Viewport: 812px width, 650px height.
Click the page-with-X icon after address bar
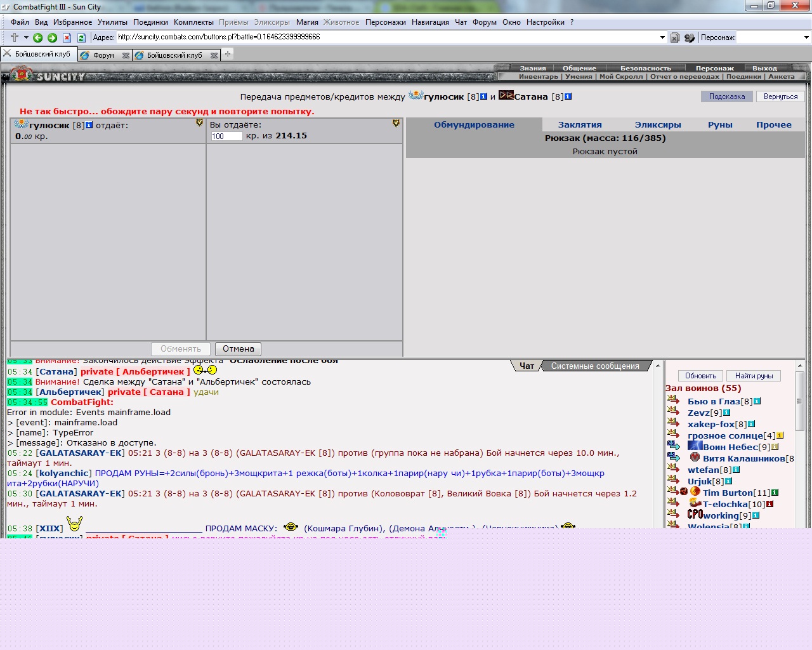pyautogui.click(x=675, y=37)
